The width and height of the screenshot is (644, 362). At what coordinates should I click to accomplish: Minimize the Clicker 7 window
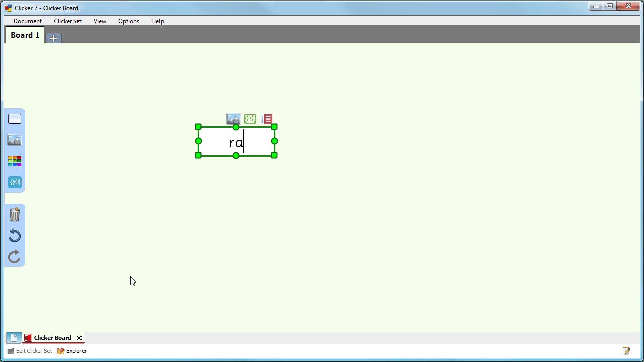tap(596, 6)
